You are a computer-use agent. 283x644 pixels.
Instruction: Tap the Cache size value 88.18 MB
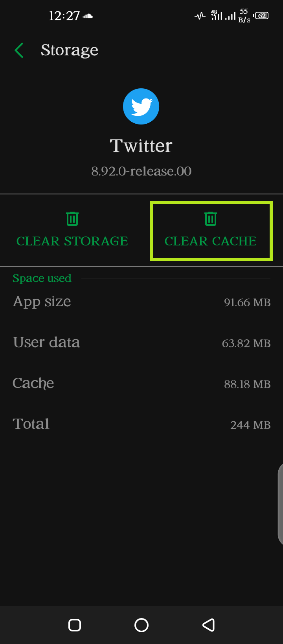247,384
